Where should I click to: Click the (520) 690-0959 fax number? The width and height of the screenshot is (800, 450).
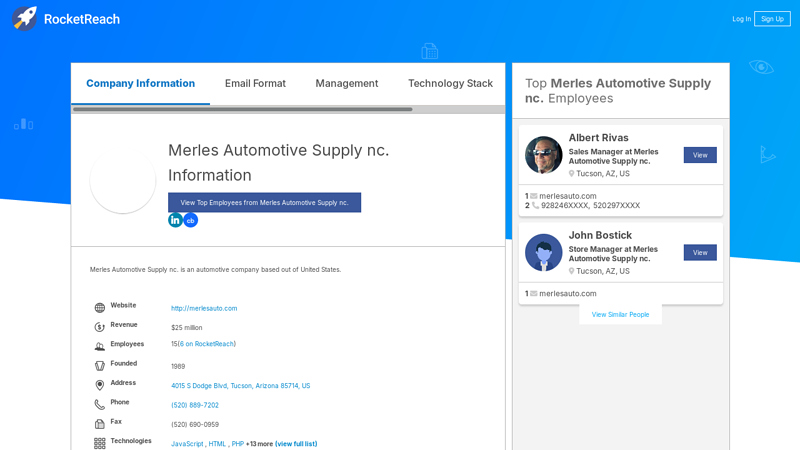point(195,424)
